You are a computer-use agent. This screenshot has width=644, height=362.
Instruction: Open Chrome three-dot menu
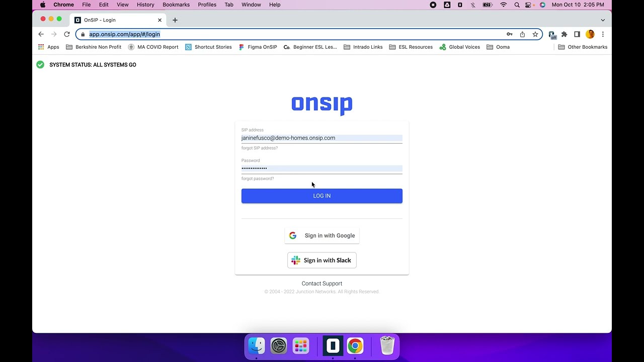click(x=603, y=34)
